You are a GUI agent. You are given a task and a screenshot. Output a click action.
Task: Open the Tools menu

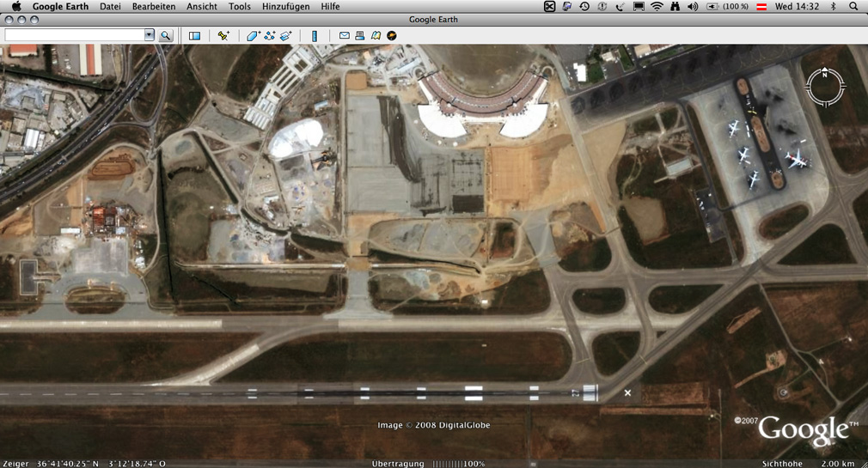point(240,6)
